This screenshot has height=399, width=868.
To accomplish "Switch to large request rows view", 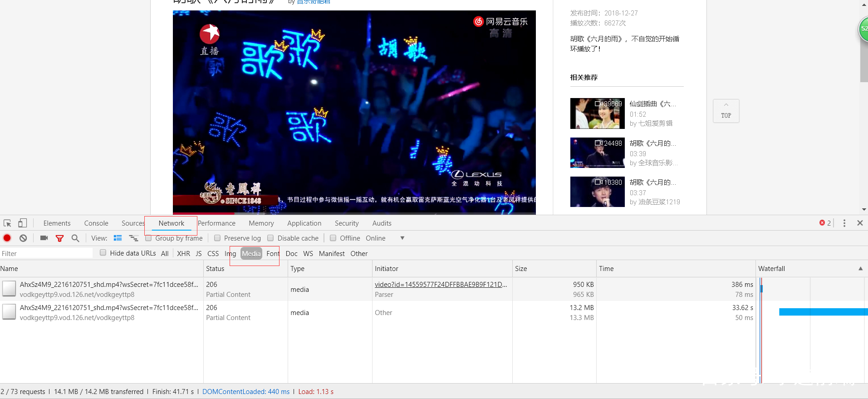I will tap(118, 238).
